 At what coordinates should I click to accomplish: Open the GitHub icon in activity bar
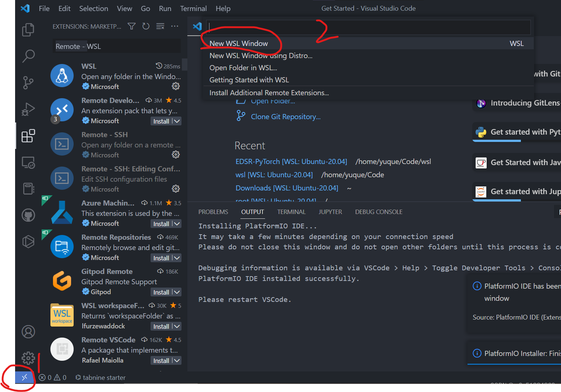[x=28, y=215]
